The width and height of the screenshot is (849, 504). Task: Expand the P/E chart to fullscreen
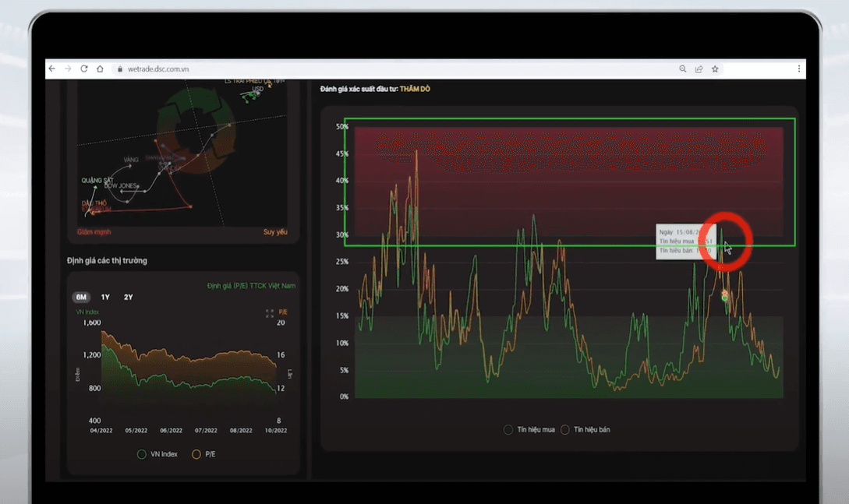pyautogui.click(x=269, y=313)
